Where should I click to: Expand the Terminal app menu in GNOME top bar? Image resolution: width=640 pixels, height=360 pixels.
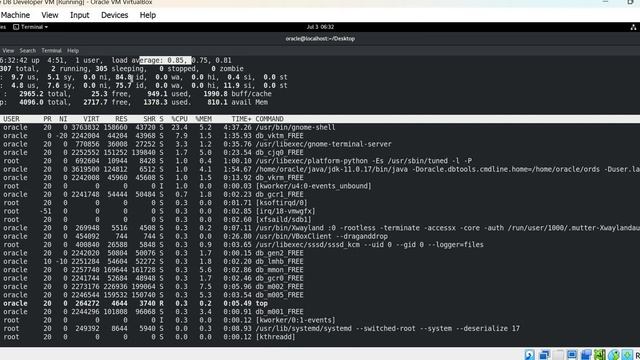pyautogui.click(x=31, y=27)
